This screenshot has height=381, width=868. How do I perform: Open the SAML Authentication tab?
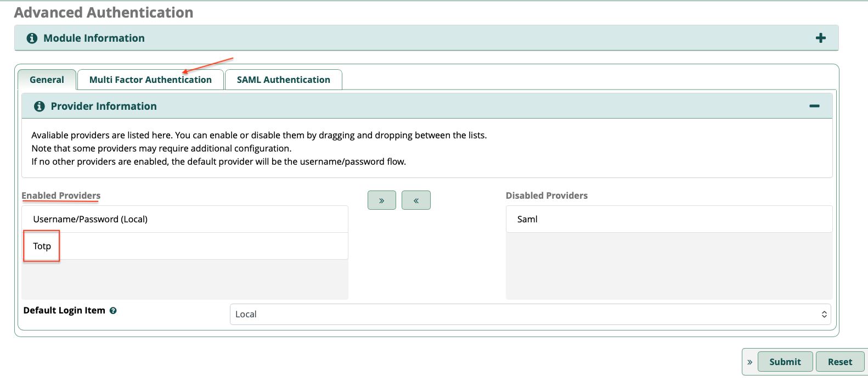point(283,80)
